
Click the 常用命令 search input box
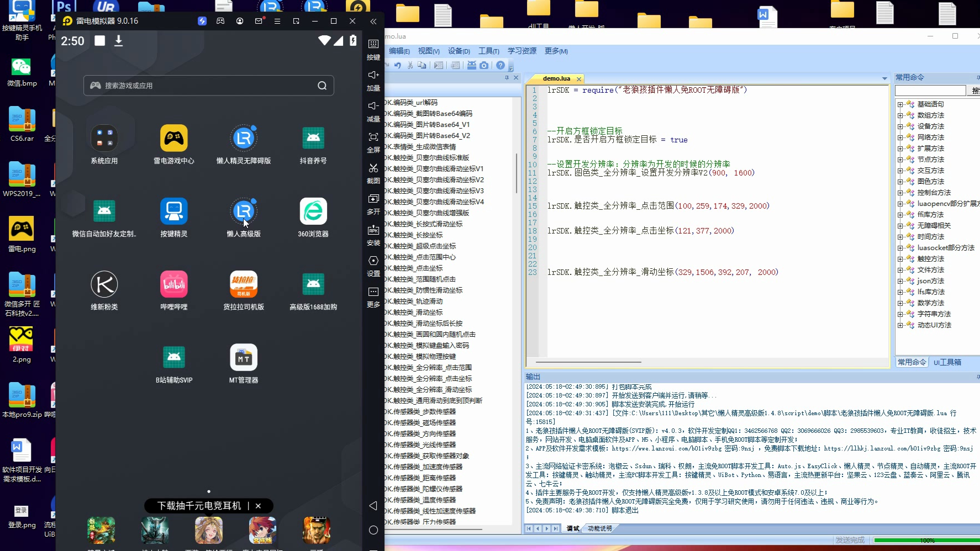pyautogui.click(x=930, y=91)
